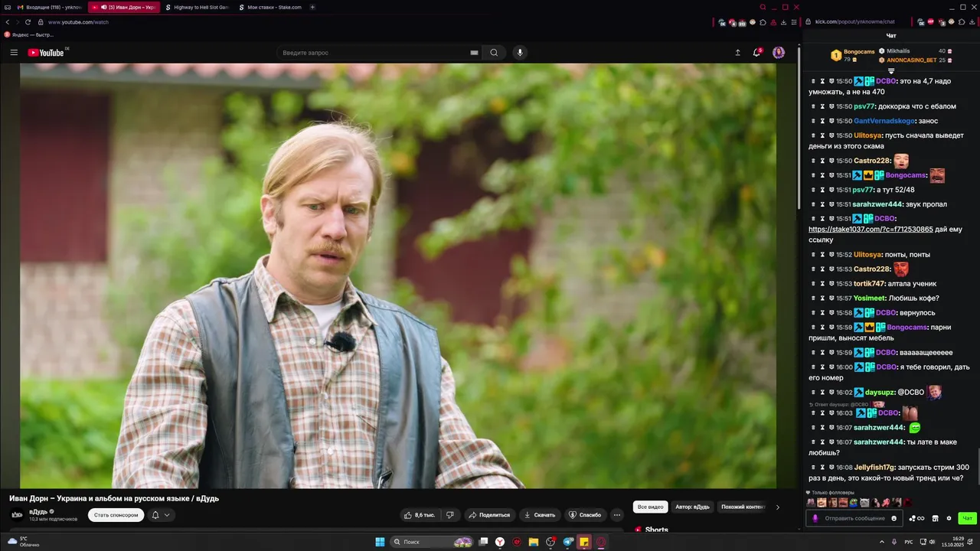
Task: Click ban shield icon on tortik747 message
Action: (831, 284)
